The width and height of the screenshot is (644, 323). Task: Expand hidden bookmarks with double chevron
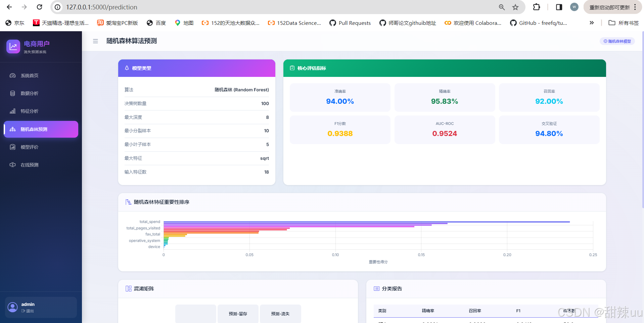pos(592,23)
